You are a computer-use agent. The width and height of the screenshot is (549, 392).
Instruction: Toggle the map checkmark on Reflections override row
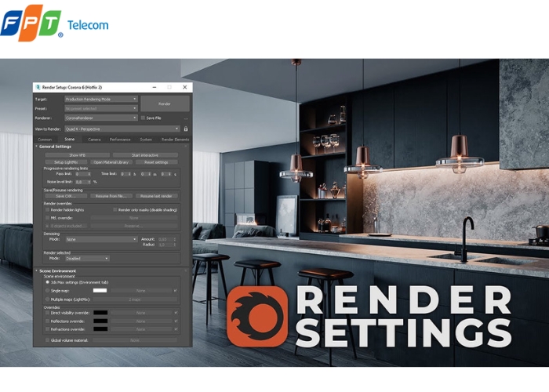176,321
